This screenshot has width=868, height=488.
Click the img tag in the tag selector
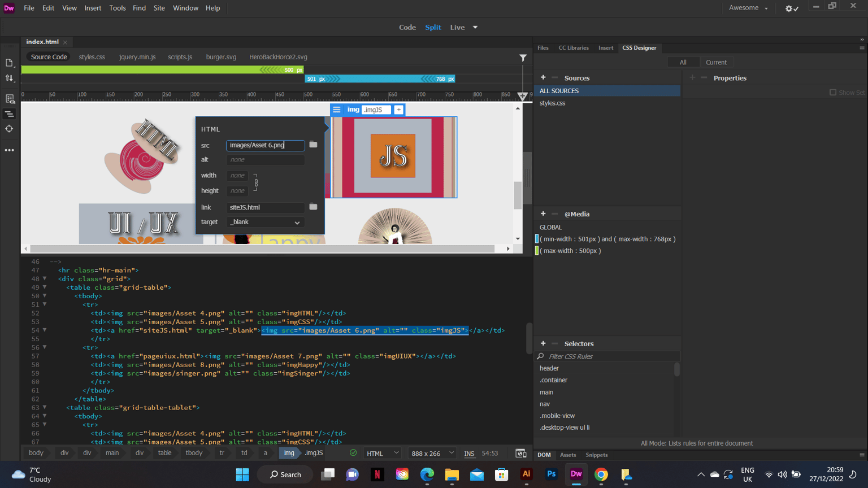289,453
